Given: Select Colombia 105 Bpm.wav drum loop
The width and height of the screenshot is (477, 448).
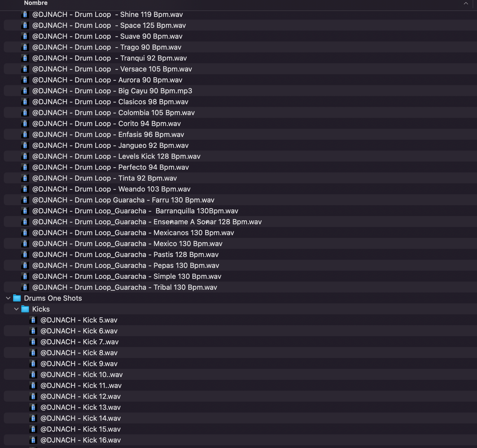Looking at the screenshot, I should (113, 113).
